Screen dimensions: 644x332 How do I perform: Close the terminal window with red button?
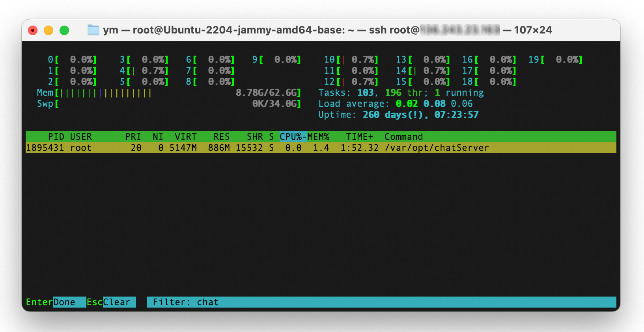click(33, 30)
